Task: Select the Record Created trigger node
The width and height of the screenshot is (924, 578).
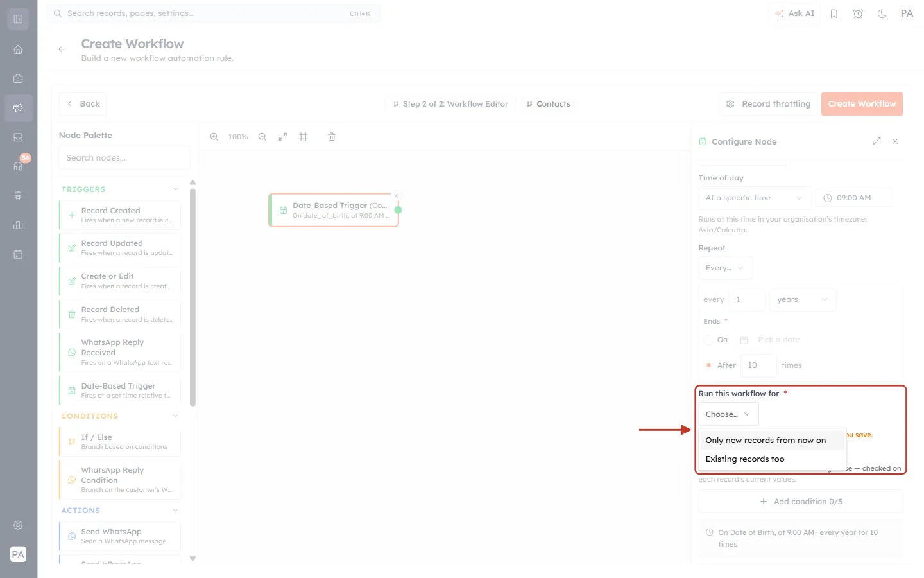Action: 120,215
